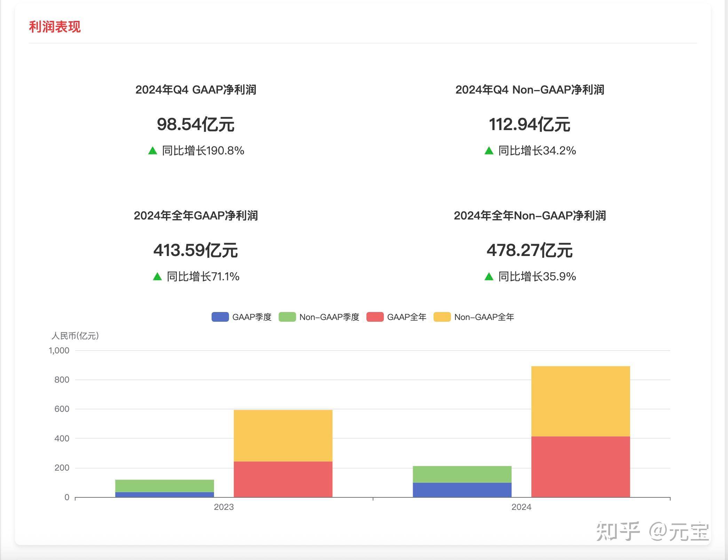This screenshot has height=560, width=728.
Task: Select the 2023 red GAAP annual bar
Action: click(x=283, y=479)
